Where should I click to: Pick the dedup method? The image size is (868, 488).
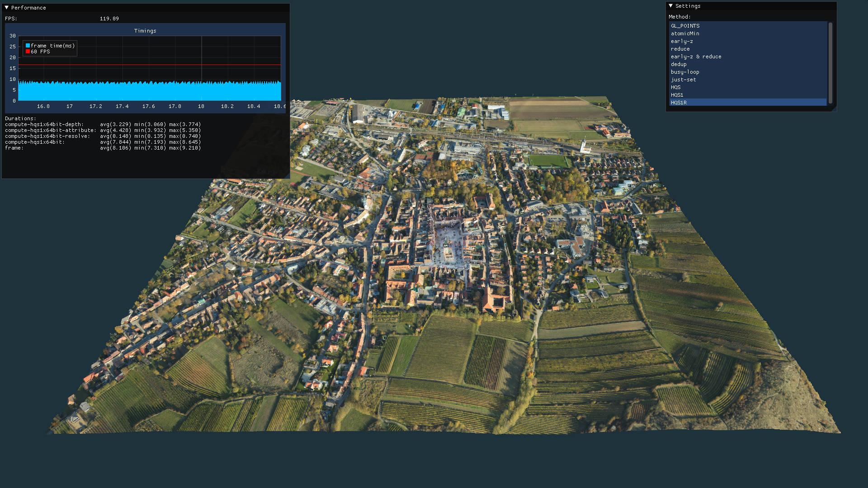coord(679,64)
